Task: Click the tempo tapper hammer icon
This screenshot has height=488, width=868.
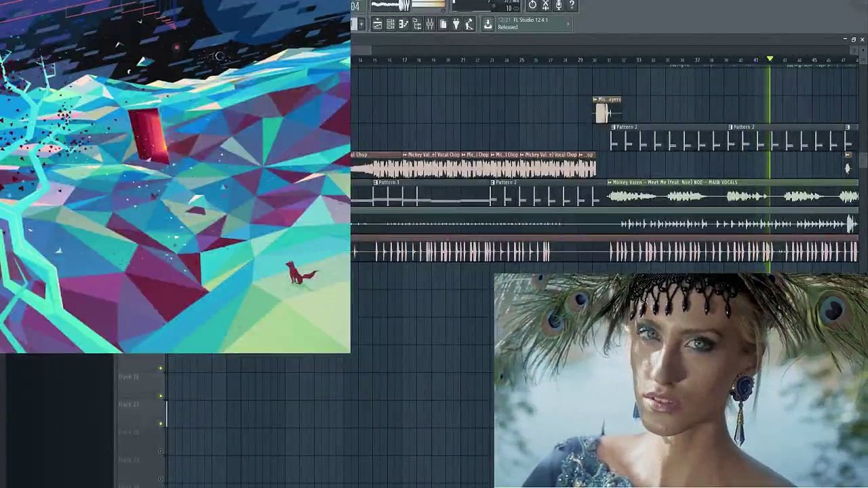Action: tap(469, 24)
